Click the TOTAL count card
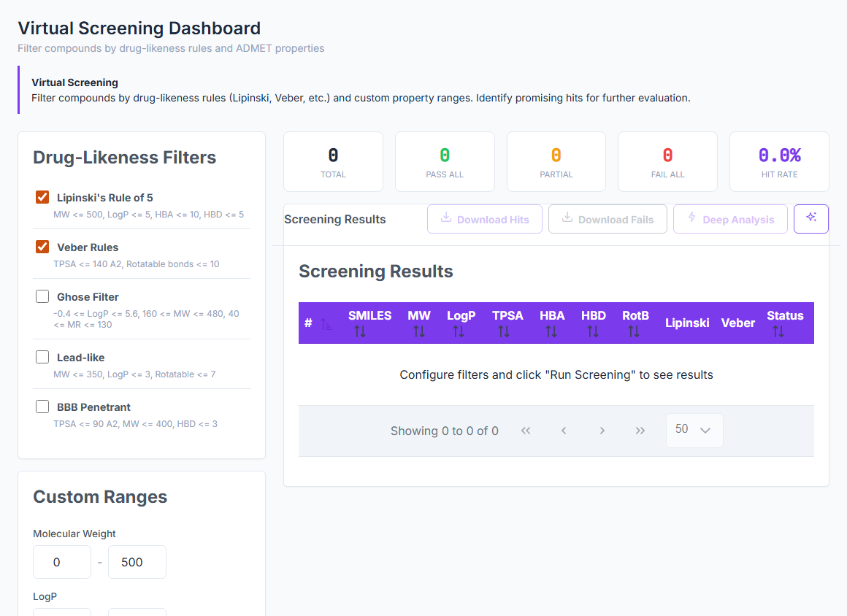This screenshot has height=616, width=847. tap(333, 162)
